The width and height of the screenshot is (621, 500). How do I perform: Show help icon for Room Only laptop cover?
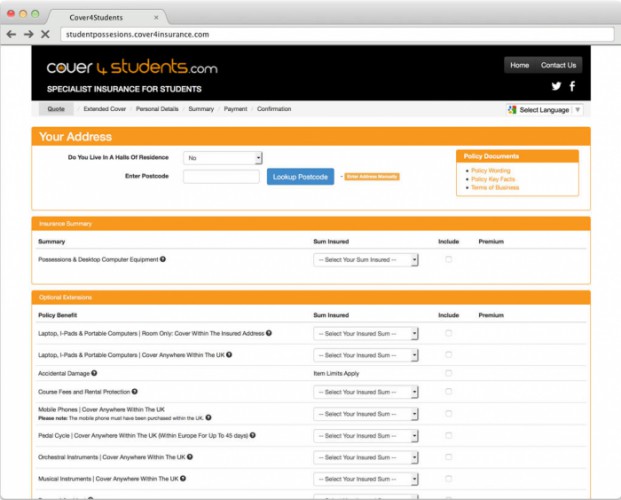click(269, 333)
